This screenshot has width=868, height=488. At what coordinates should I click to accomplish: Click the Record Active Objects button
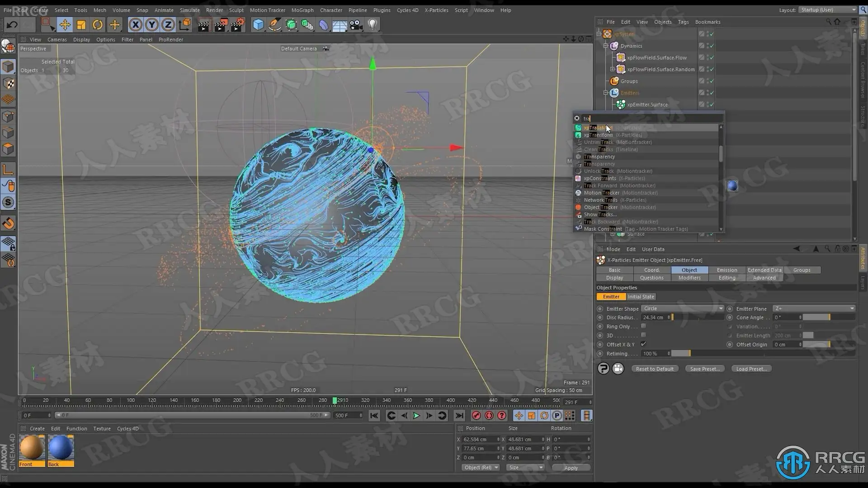point(476,416)
